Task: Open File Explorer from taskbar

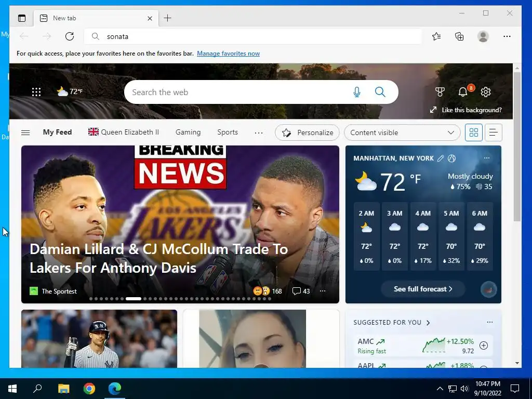Action: [63, 389]
